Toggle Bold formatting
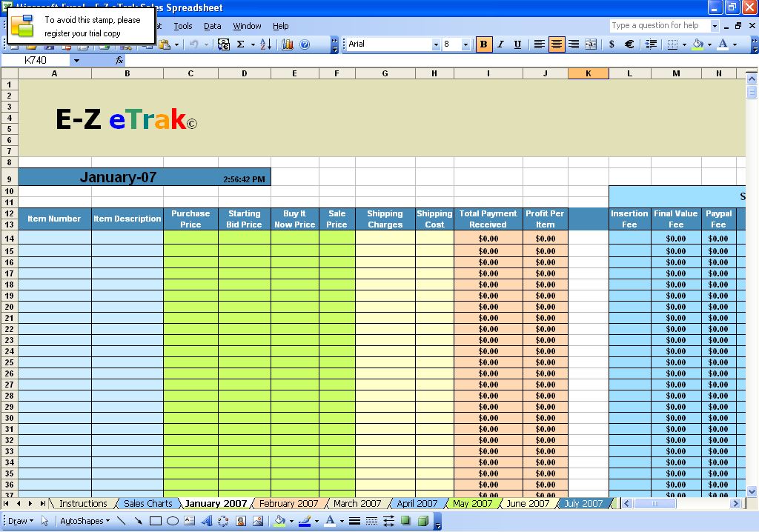This screenshot has width=759, height=532. click(x=483, y=44)
